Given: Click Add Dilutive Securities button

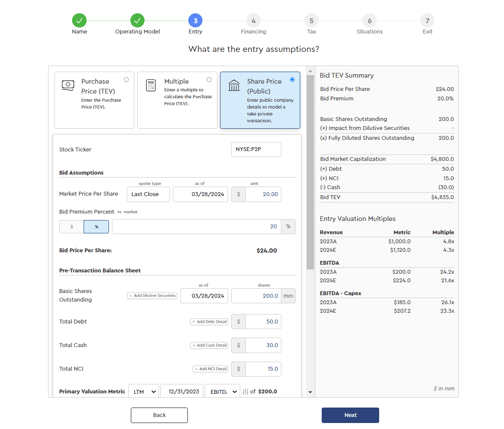Looking at the screenshot, I should click(152, 296).
